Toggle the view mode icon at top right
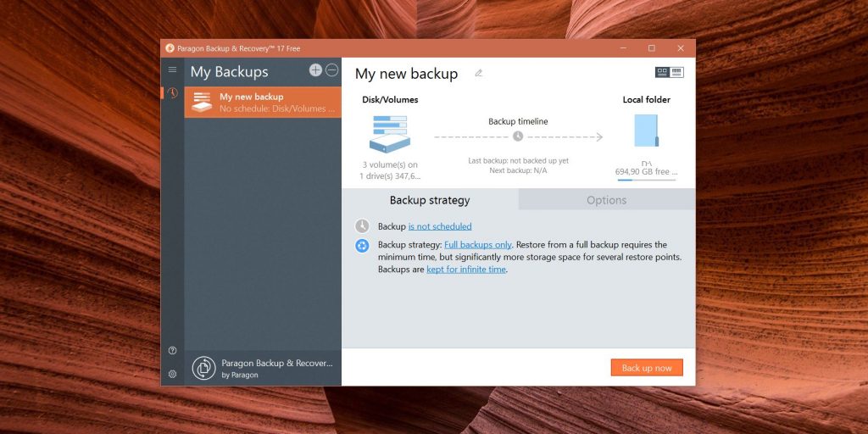Viewport: 868px width, 434px height. (x=669, y=73)
